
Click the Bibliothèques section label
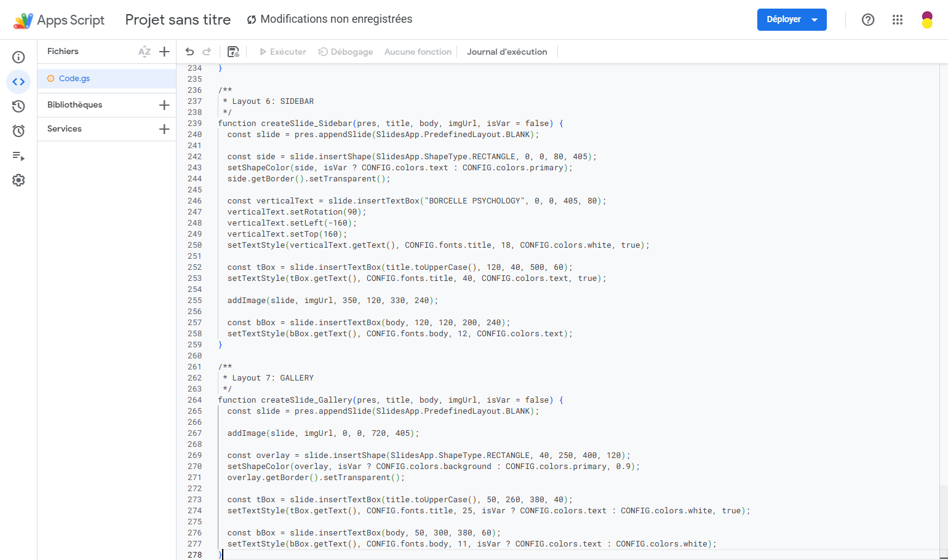[75, 105]
